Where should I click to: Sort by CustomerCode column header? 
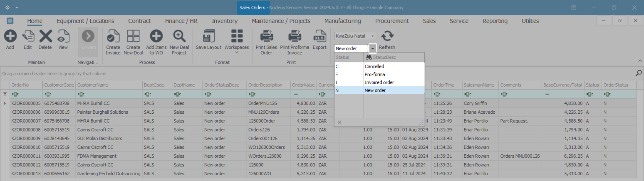[59, 85]
